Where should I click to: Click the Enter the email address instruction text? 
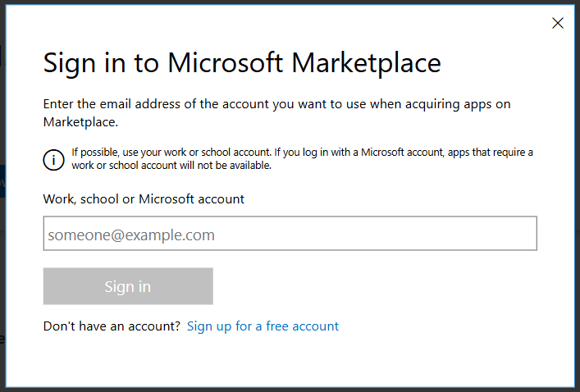(276, 113)
